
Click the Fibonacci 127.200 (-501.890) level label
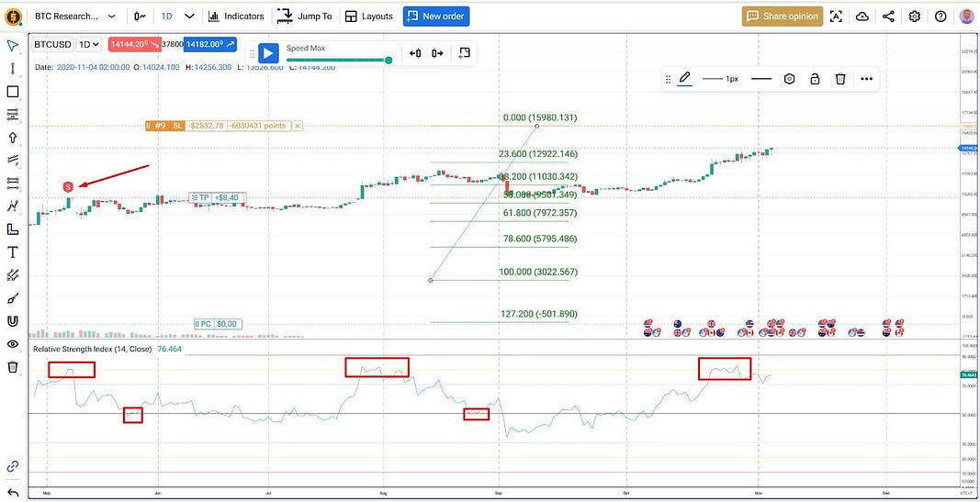[x=538, y=314]
